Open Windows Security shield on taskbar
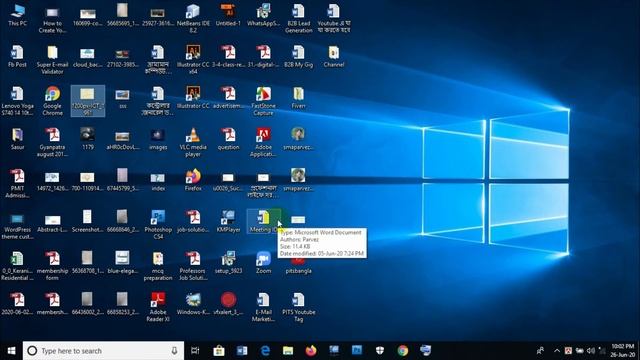 [380, 351]
